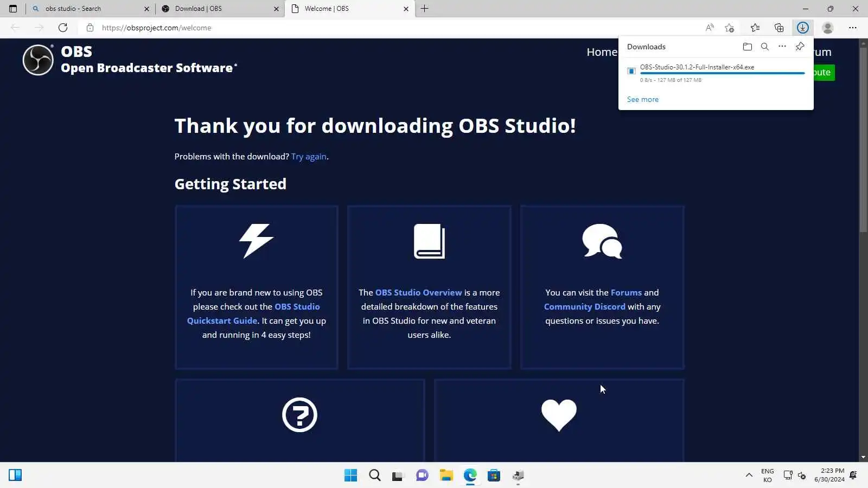Click the OBS logo icon
The height and width of the screenshot is (488, 868).
pos(38,60)
